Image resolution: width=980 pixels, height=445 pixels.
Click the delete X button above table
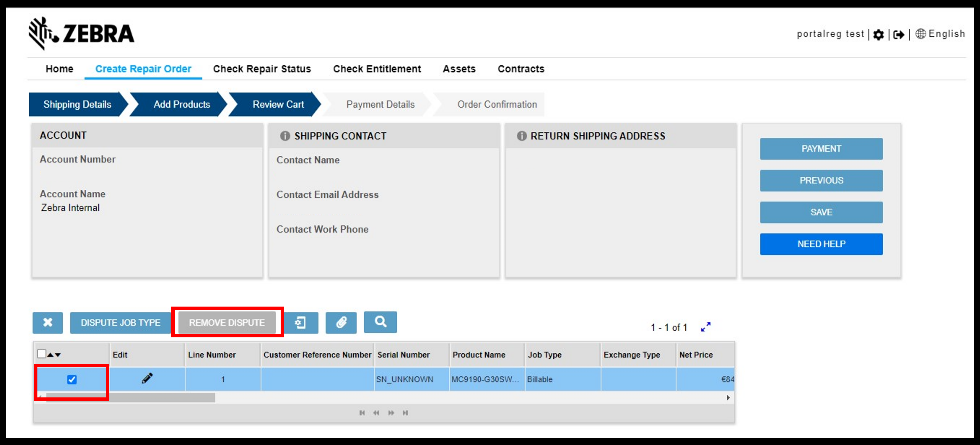48,323
